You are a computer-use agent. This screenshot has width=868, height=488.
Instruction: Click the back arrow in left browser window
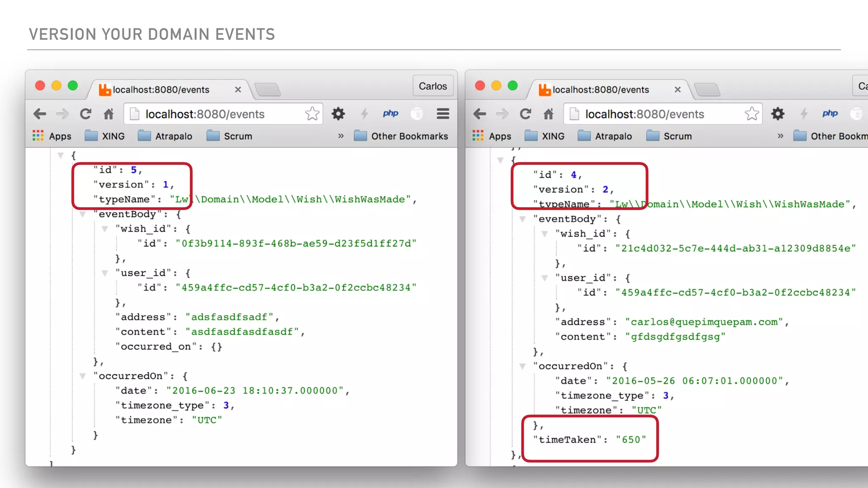coord(40,114)
